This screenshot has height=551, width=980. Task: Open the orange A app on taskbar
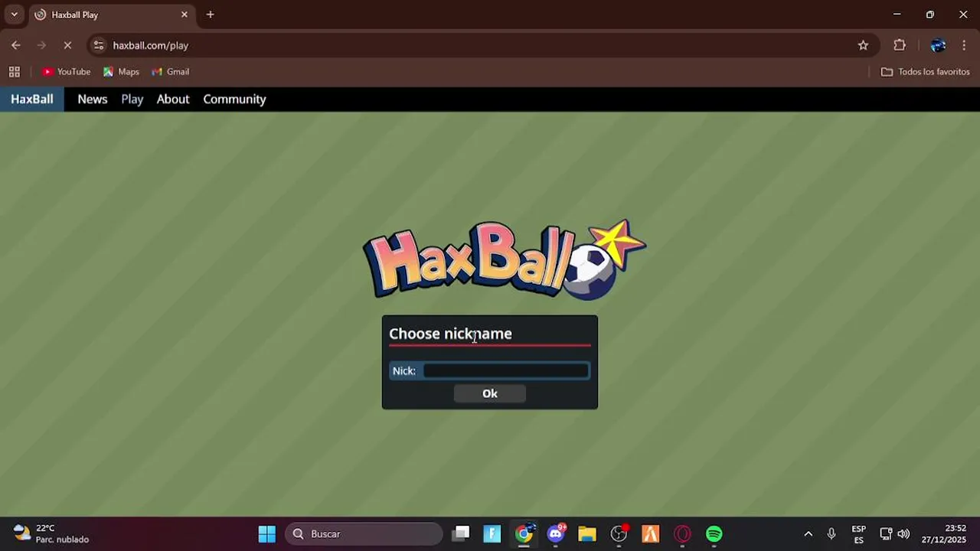[x=650, y=534]
